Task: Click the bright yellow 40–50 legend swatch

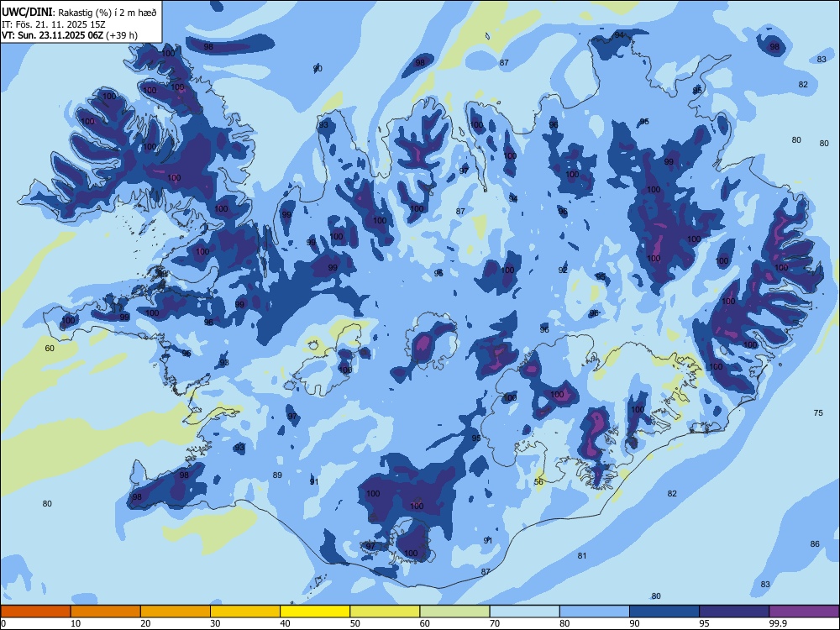Action: (315, 612)
